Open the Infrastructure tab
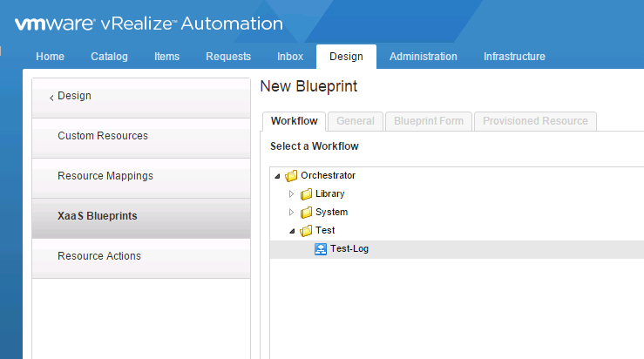 click(x=514, y=57)
